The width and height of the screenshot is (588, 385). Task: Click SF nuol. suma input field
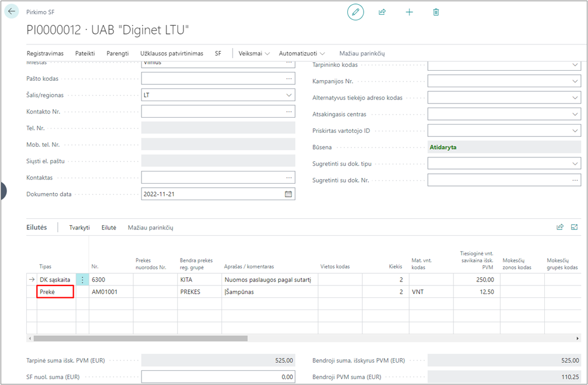[x=218, y=377]
